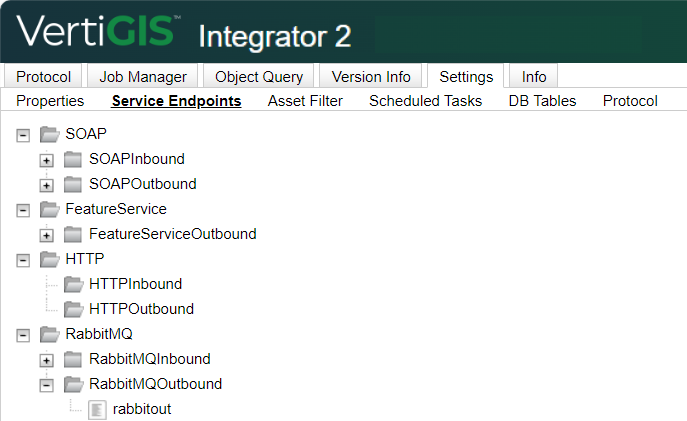Click the VertiGIS logo
The width and height of the screenshot is (687, 421).
tap(99, 31)
